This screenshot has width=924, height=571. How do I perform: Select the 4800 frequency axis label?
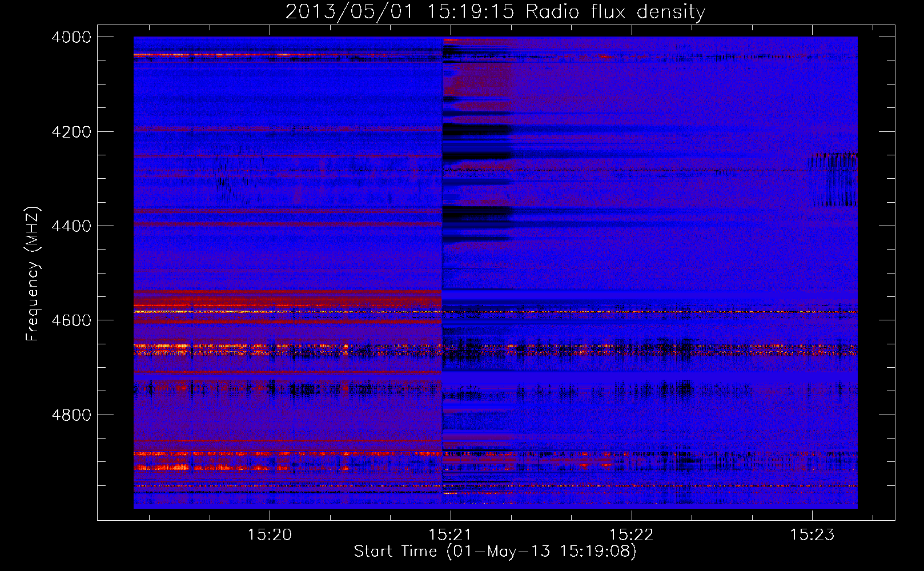tap(71, 415)
